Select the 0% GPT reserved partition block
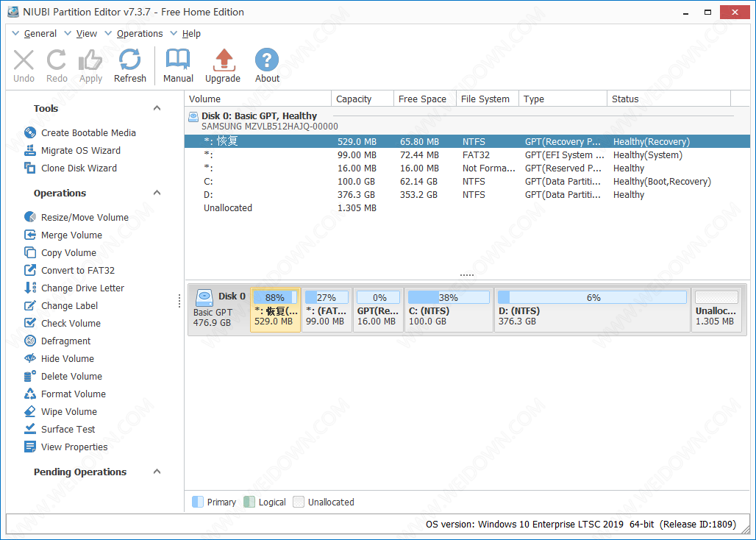Image resolution: width=756 pixels, height=540 pixels. (379, 310)
